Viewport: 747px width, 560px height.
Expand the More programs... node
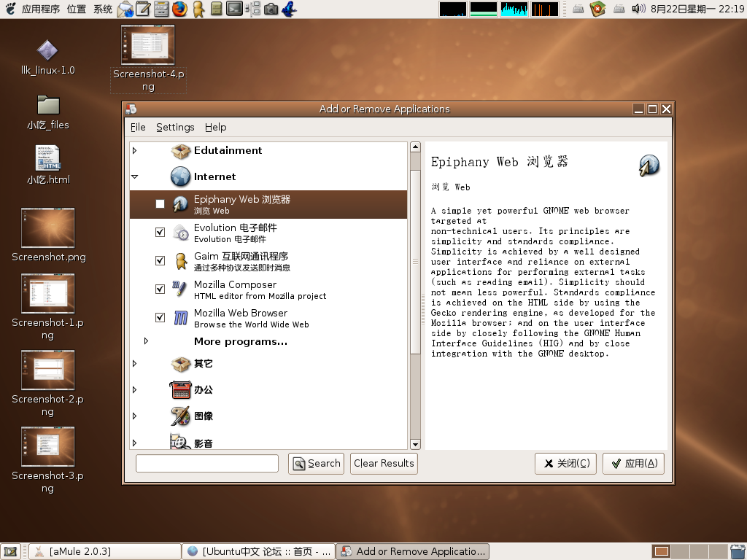[146, 341]
